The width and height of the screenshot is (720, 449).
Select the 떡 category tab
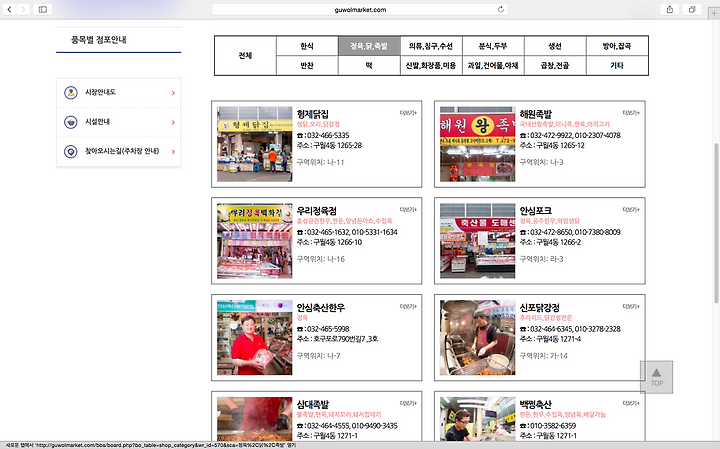tap(369, 65)
